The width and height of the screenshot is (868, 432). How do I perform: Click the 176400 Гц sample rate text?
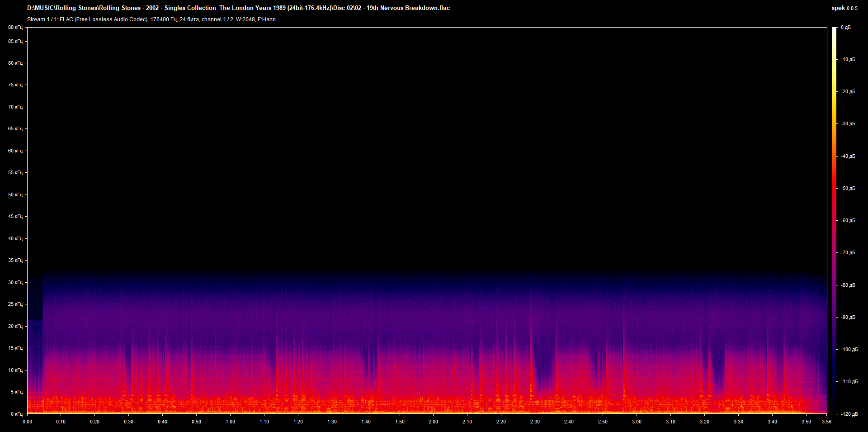coord(165,19)
